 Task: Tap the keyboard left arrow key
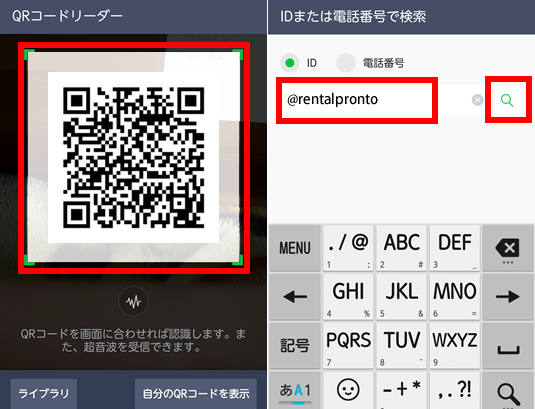pyautogui.click(x=295, y=297)
